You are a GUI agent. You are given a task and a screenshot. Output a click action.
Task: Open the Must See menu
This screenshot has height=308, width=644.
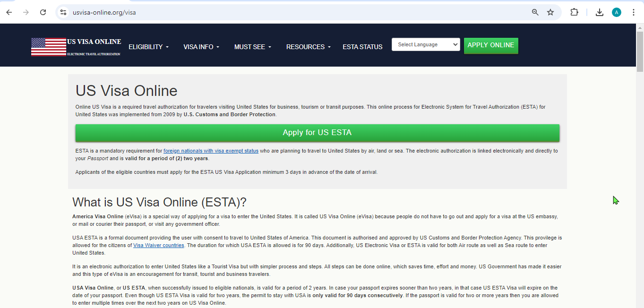(x=253, y=47)
